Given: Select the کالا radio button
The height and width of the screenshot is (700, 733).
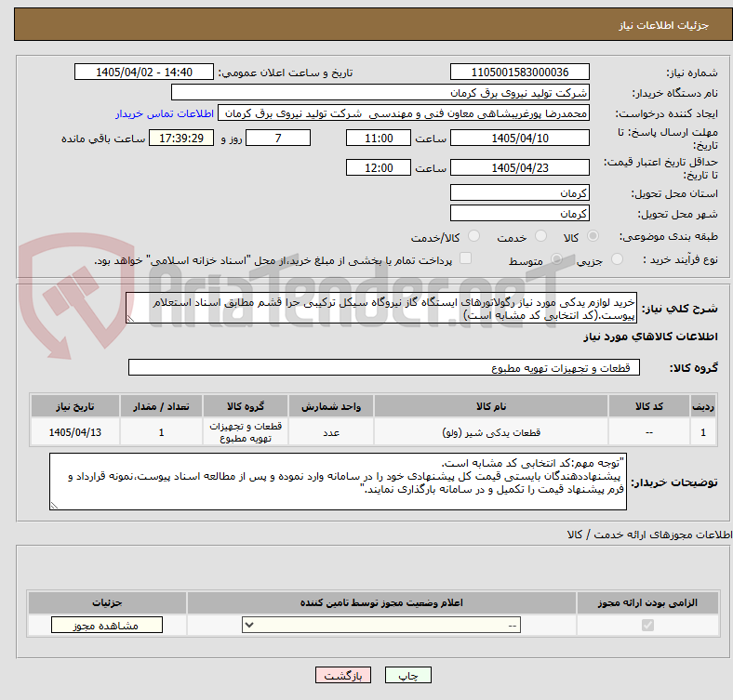Looking at the screenshot, I should click(593, 236).
